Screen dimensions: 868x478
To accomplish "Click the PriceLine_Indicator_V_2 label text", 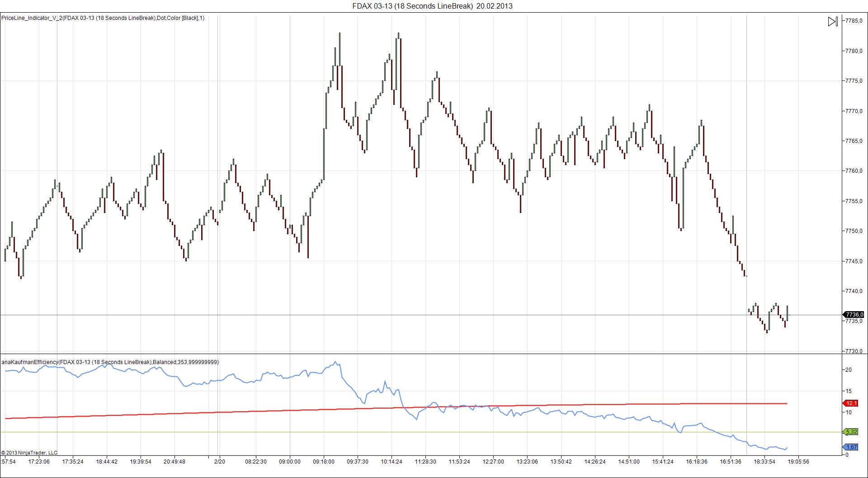I will click(103, 18).
